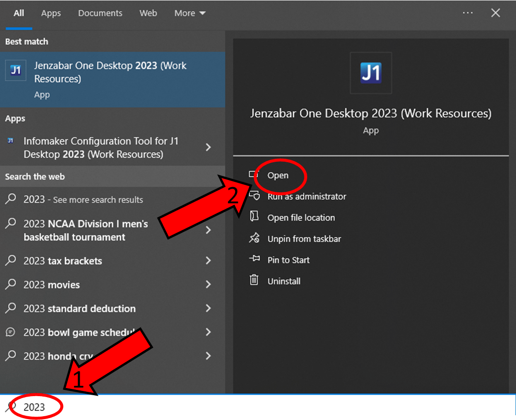Choose Run as administrator
Viewport: 516px width, 420px height.
tap(307, 197)
